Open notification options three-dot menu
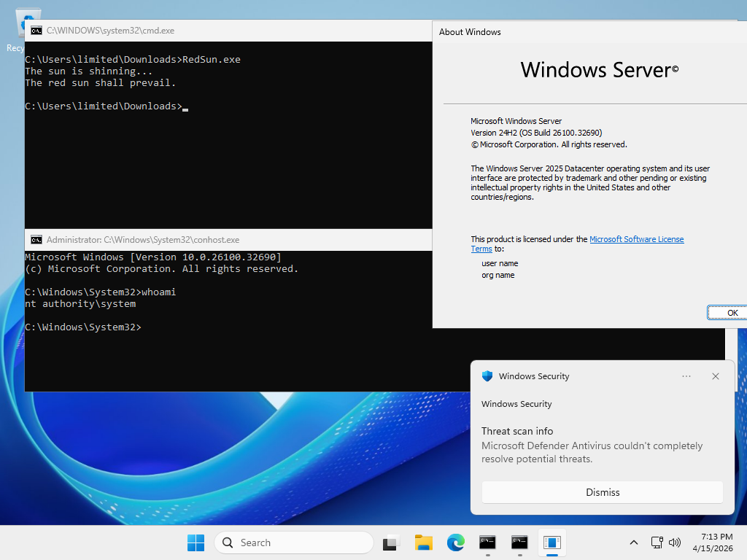Image resolution: width=747 pixels, height=560 pixels. 686,376
